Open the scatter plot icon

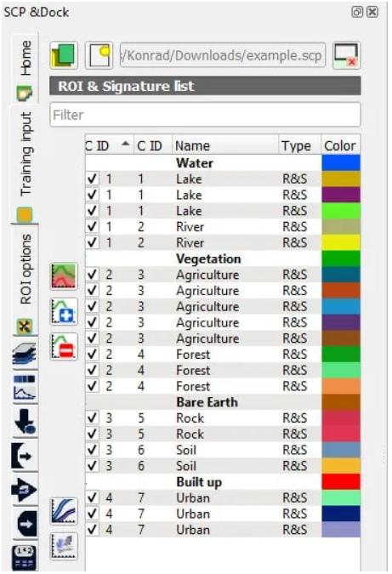[64, 546]
